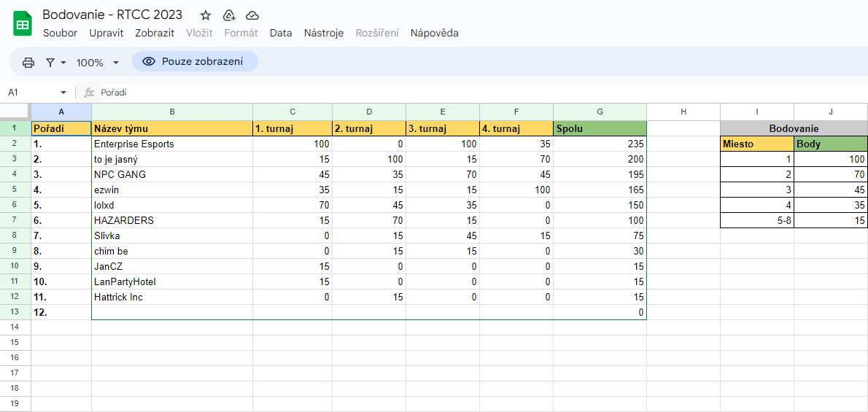Click the JanCZ team cell
Viewport: 868px width, 412px height.
click(x=172, y=266)
